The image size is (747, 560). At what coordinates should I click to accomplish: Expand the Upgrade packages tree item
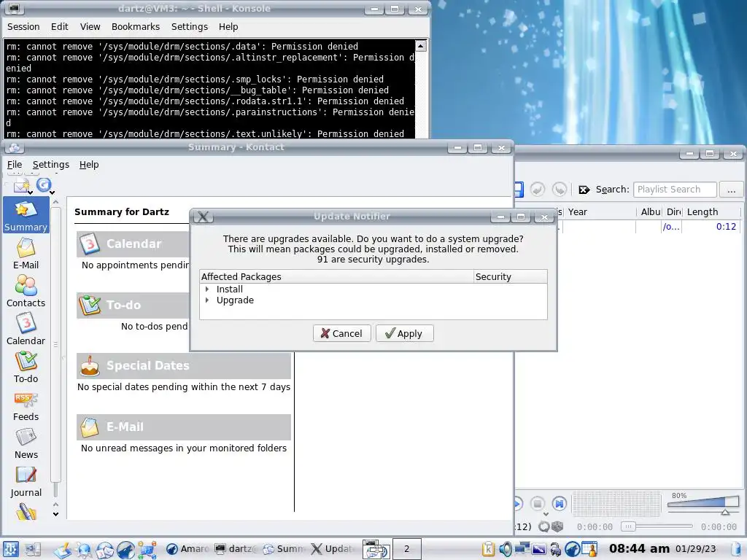(206, 300)
